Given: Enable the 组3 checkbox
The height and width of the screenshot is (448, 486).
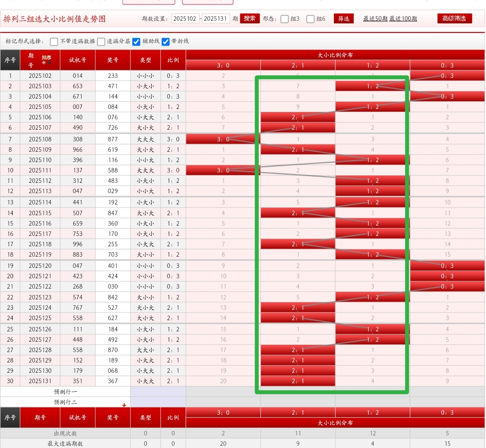Looking at the screenshot, I should coord(284,19).
